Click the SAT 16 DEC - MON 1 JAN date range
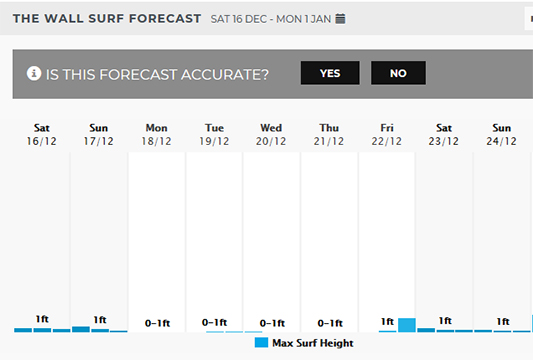Image resolution: width=533 pixels, height=360 pixels. click(x=271, y=19)
